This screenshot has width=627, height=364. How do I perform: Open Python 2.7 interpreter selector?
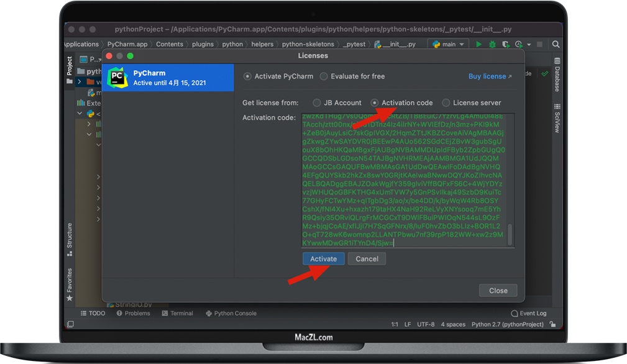pos(508,324)
